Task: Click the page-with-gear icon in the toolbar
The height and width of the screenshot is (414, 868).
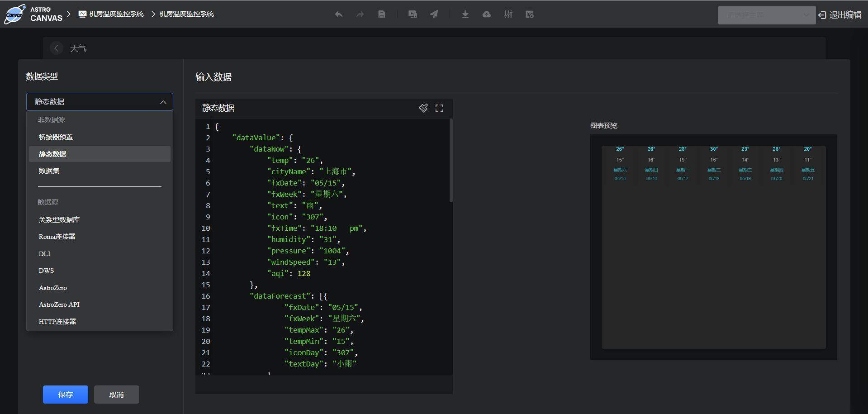Action: tap(530, 14)
